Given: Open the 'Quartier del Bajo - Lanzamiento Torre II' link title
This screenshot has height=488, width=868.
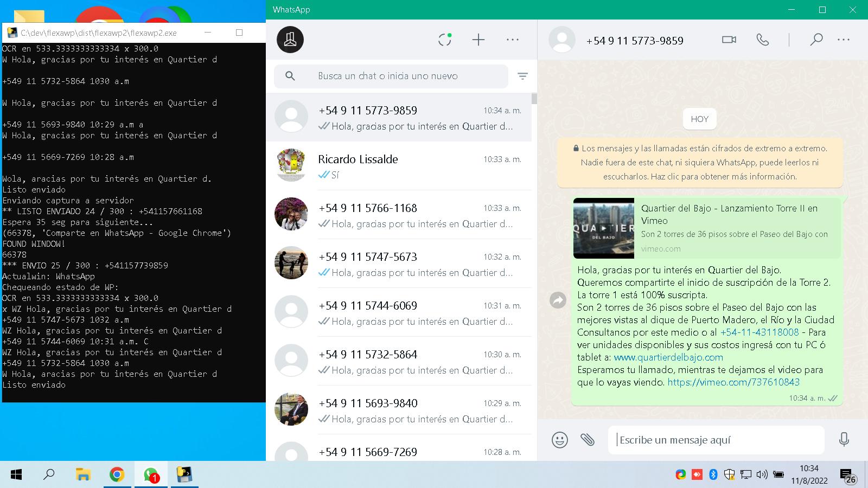Looking at the screenshot, I should [729, 214].
